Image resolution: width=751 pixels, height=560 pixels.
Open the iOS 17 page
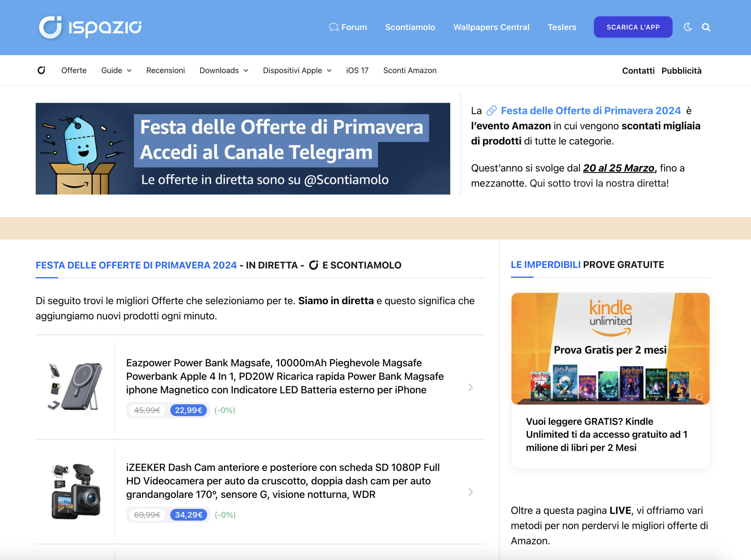pyautogui.click(x=357, y=70)
